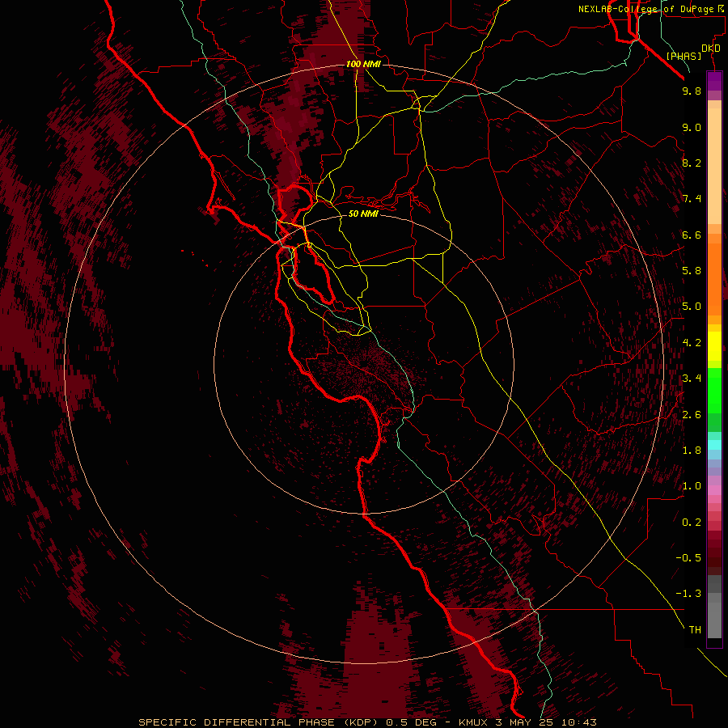Click the 6.6 legend value
The width and height of the screenshot is (728, 728).
(x=692, y=235)
